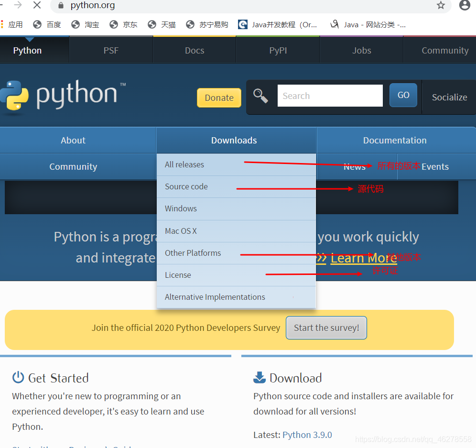Click the yellow Donate button
Viewport: 476px width, 448px height.
[219, 98]
